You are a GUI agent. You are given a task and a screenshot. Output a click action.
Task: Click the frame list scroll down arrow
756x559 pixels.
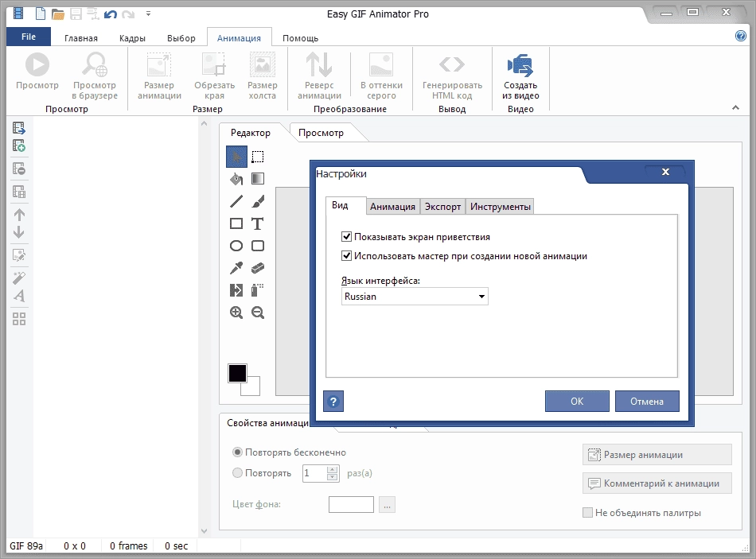click(204, 531)
